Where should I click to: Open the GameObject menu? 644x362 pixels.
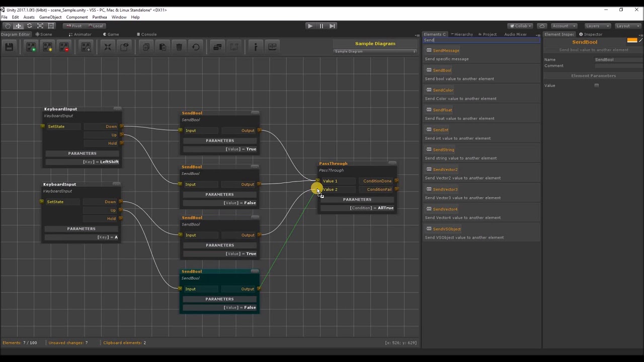pyautogui.click(x=50, y=17)
